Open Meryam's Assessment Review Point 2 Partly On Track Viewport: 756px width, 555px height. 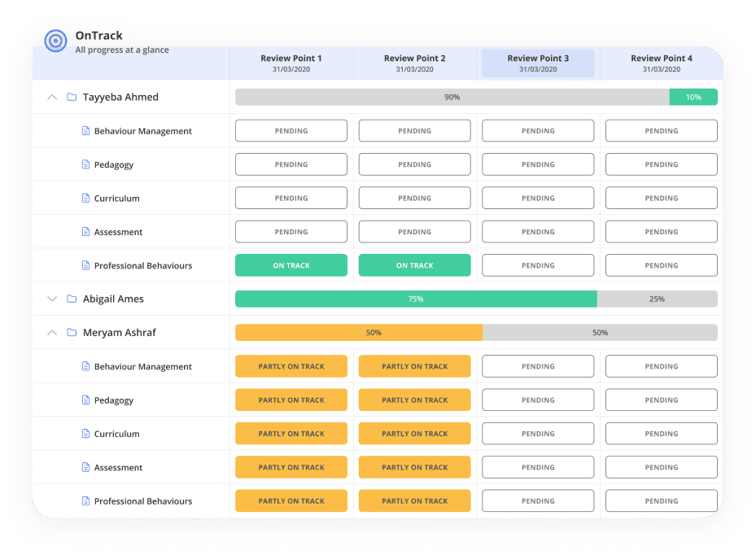click(415, 467)
